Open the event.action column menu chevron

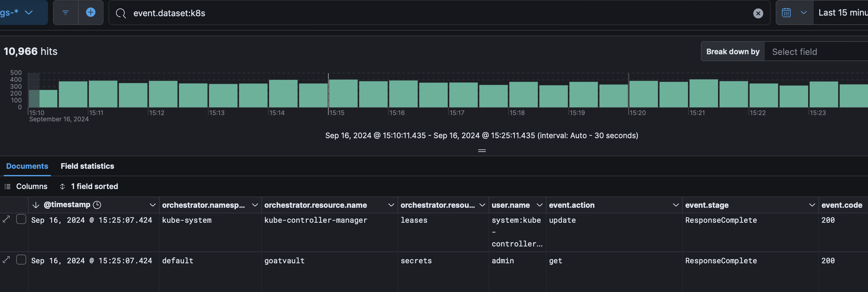pyautogui.click(x=676, y=205)
